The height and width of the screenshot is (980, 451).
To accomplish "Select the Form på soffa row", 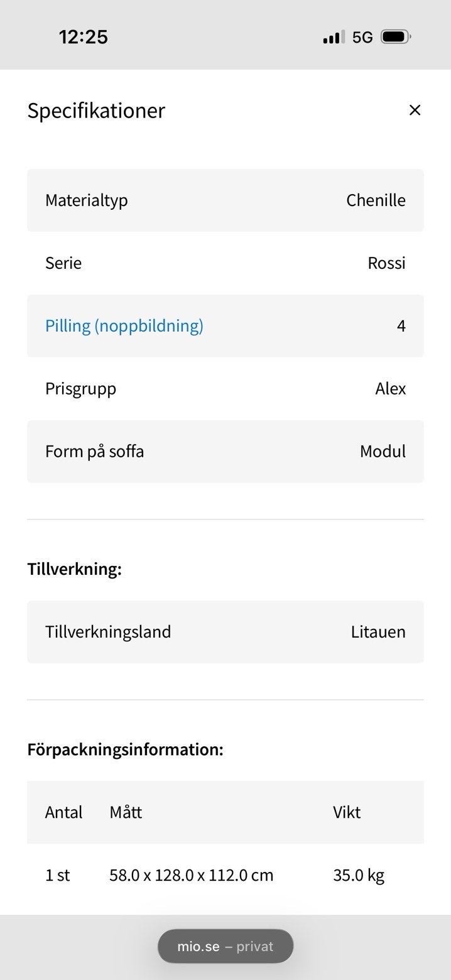I will coord(225,452).
